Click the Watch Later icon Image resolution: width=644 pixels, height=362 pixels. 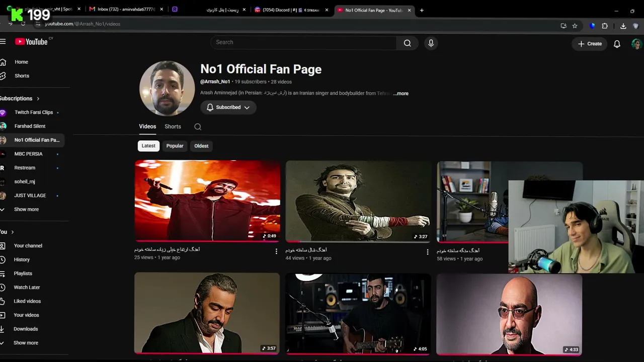(3, 287)
